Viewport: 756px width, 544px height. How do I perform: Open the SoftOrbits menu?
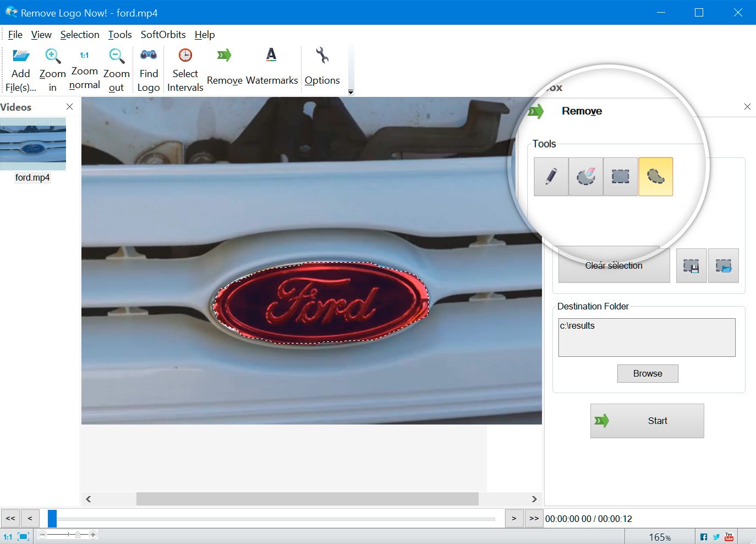(163, 35)
